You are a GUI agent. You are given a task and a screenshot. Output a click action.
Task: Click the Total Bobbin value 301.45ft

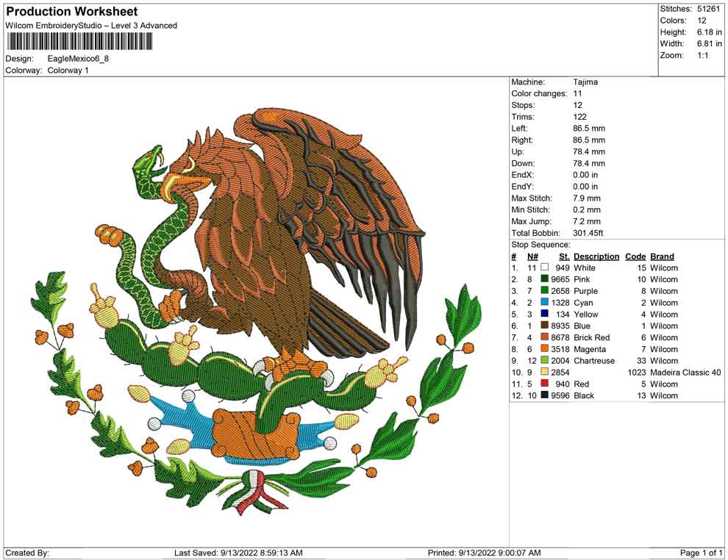[588, 233]
